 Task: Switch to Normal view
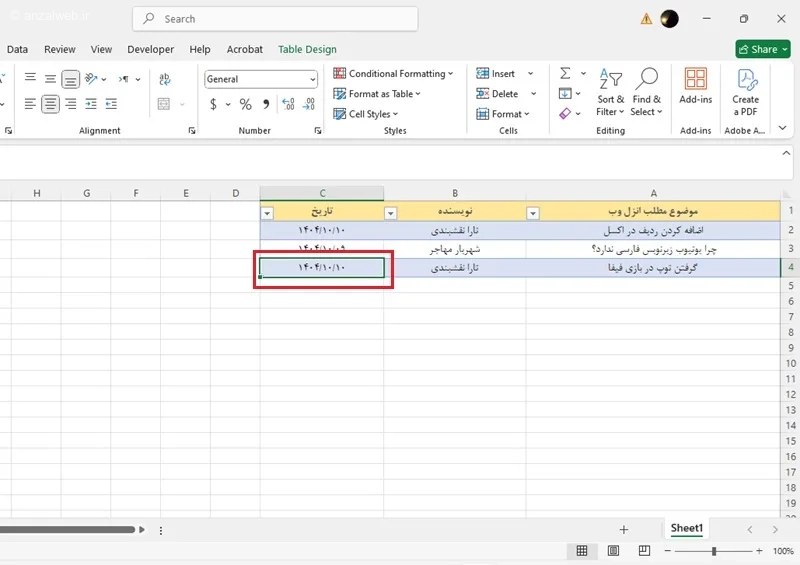point(582,551)
